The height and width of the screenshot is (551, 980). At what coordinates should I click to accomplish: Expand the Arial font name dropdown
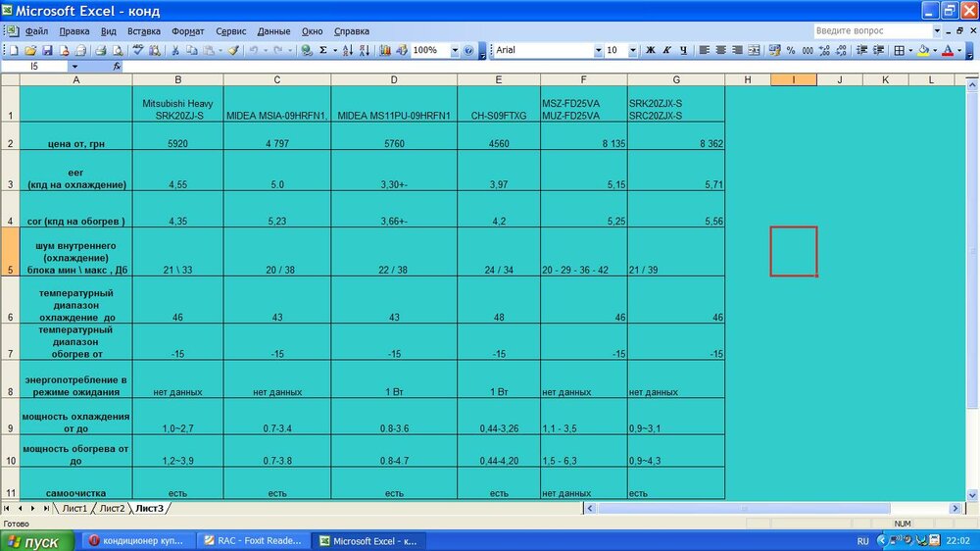pos(598,51)
